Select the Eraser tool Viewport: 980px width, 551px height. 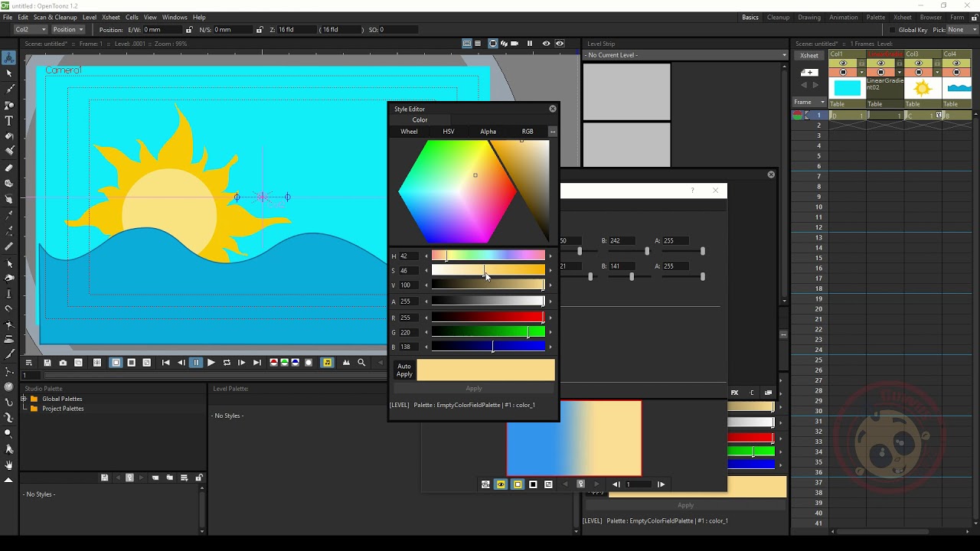click(9, 168)
